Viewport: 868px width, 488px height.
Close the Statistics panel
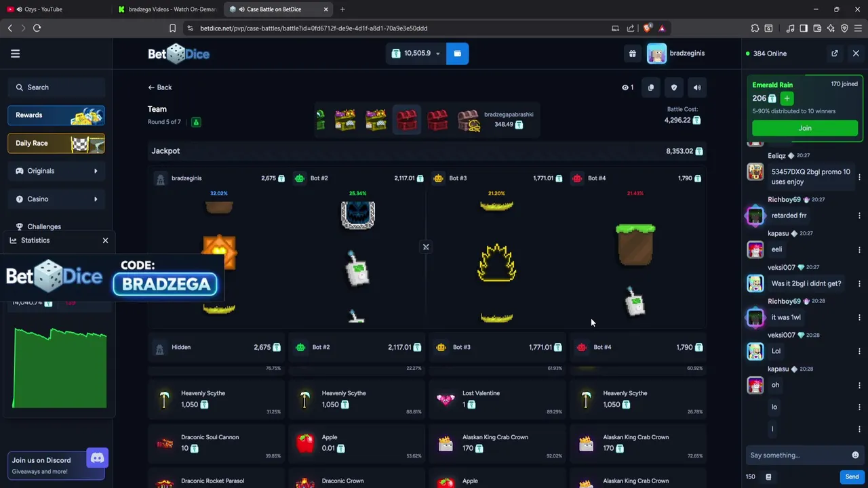click(x=105, y=241)
